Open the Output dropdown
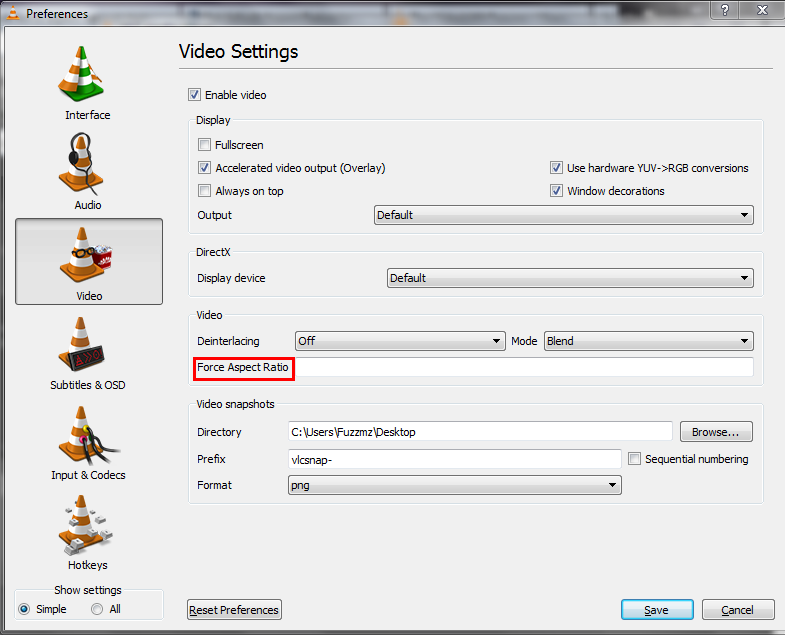 click(x=564, y=215)
